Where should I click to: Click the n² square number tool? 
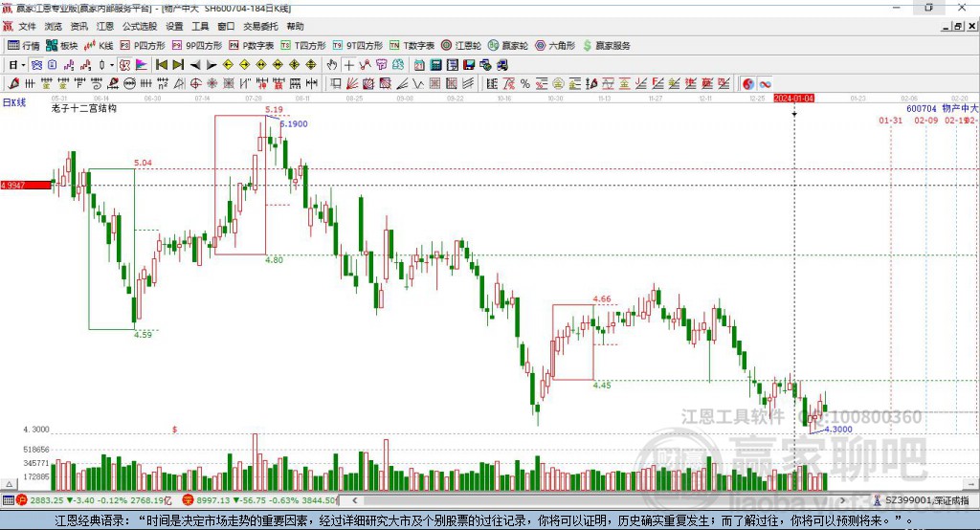click(x=163, y=84)
